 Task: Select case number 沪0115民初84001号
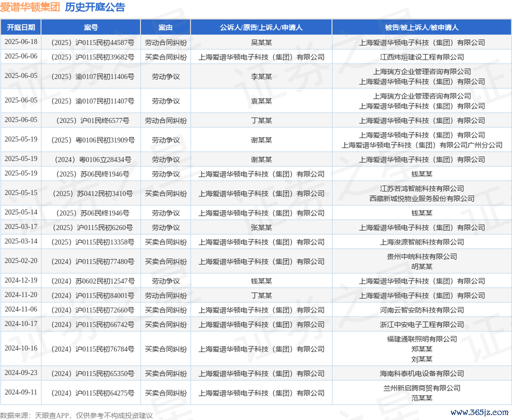click(92, 295)
